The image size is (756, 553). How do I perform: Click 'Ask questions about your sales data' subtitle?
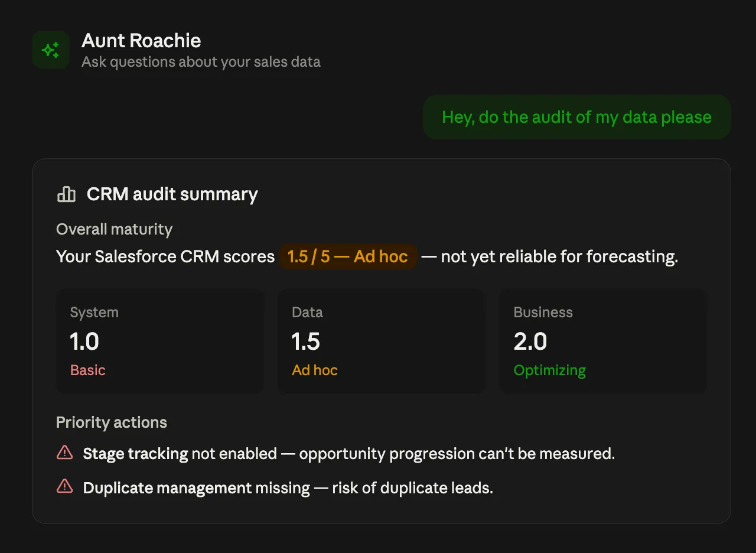pos(201,62)
